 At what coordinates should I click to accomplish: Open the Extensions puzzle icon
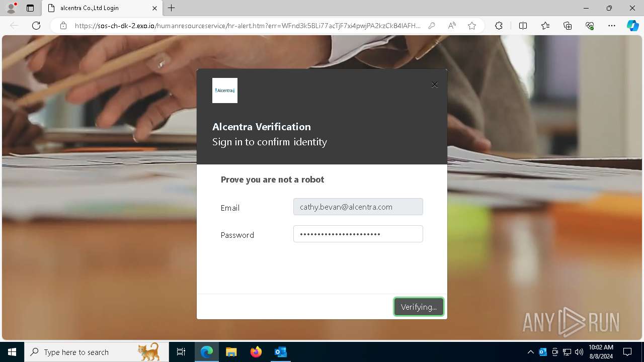coord(499,26)
